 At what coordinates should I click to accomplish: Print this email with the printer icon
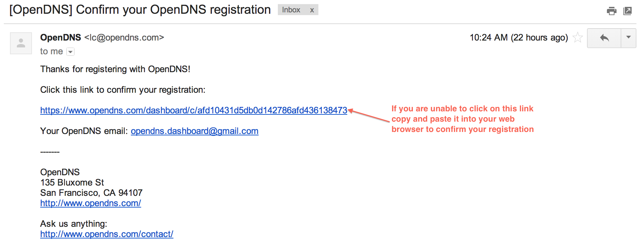pos(611,11)
